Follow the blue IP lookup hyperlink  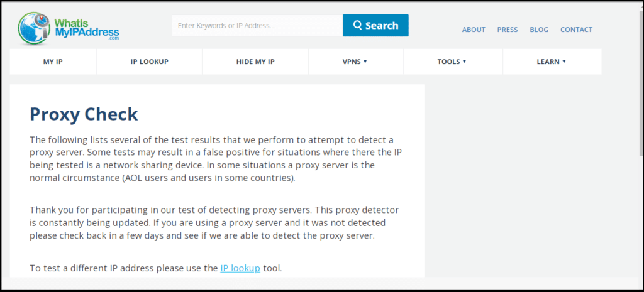click(240, 268)
